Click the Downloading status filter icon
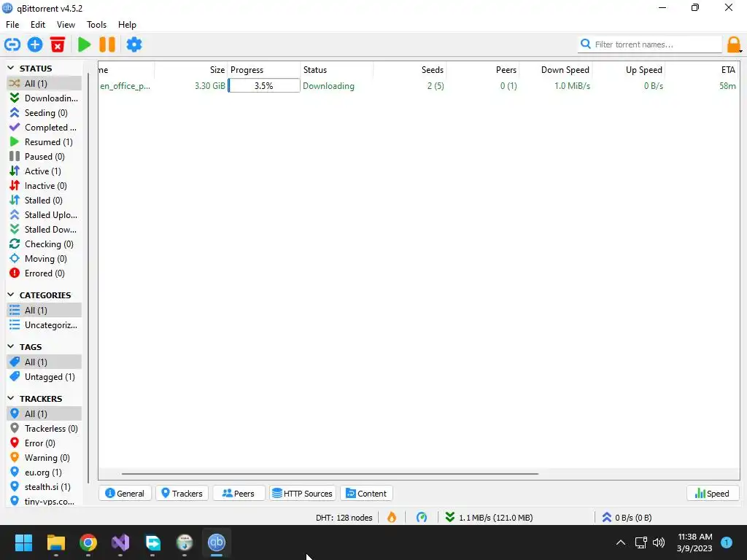 [15, 98]
